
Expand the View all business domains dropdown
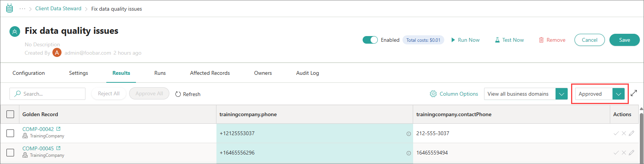[x=561, y=94]
